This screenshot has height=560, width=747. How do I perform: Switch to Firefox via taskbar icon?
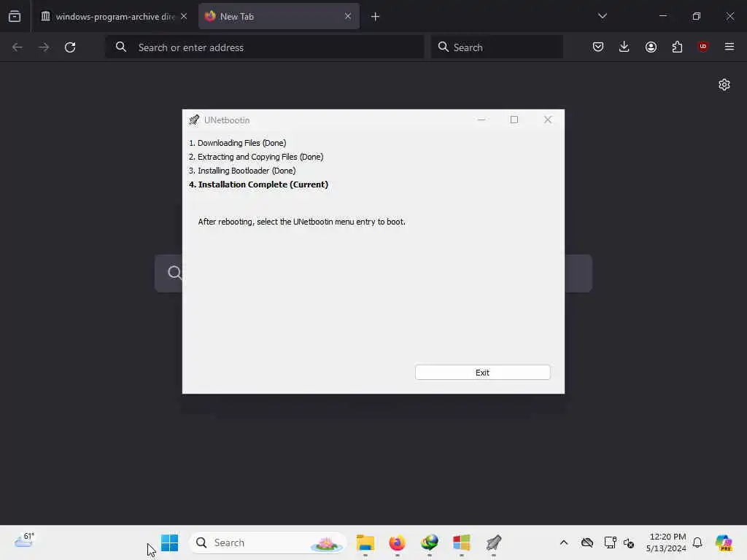pos(398,542)
